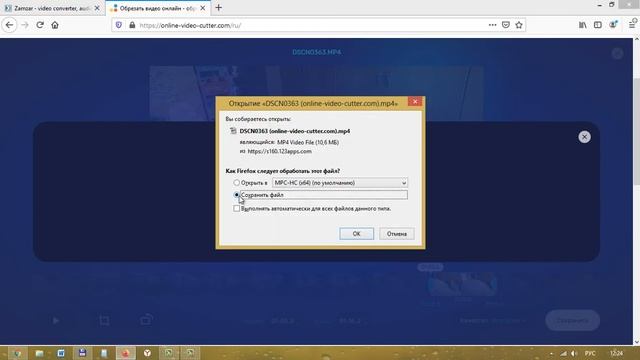Open the Firefox library icon
The height and width of the screenshot is (360, 640).
(582, 25)
